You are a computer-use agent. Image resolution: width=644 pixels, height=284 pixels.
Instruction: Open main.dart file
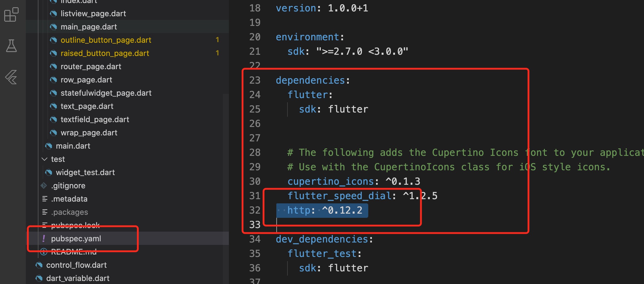(73, 146)
